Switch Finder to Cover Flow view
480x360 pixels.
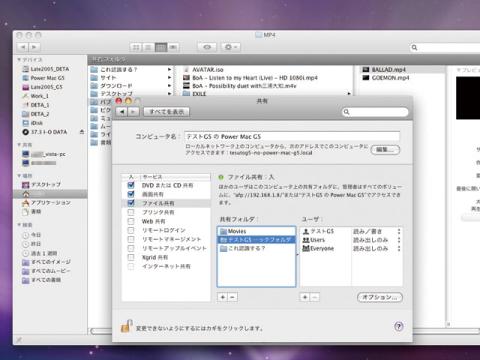(x=173, y=47)
